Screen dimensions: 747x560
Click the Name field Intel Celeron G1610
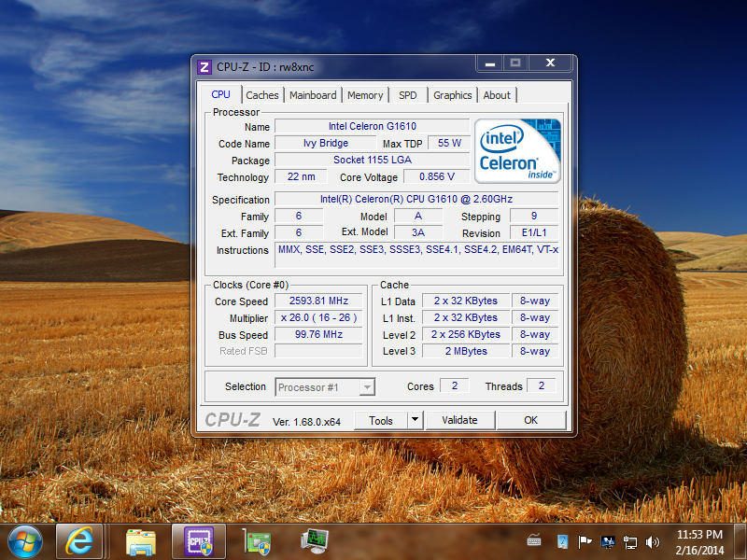tap(373, 126)
